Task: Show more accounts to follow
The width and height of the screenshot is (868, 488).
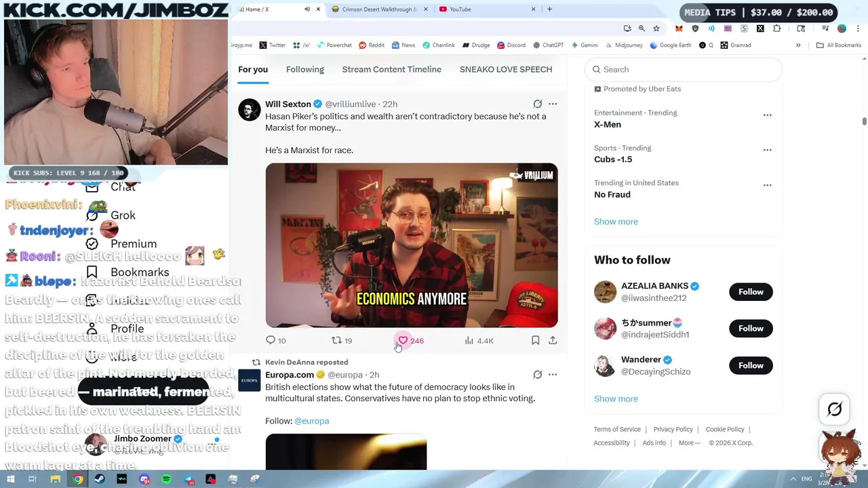Action: (616, 399)
